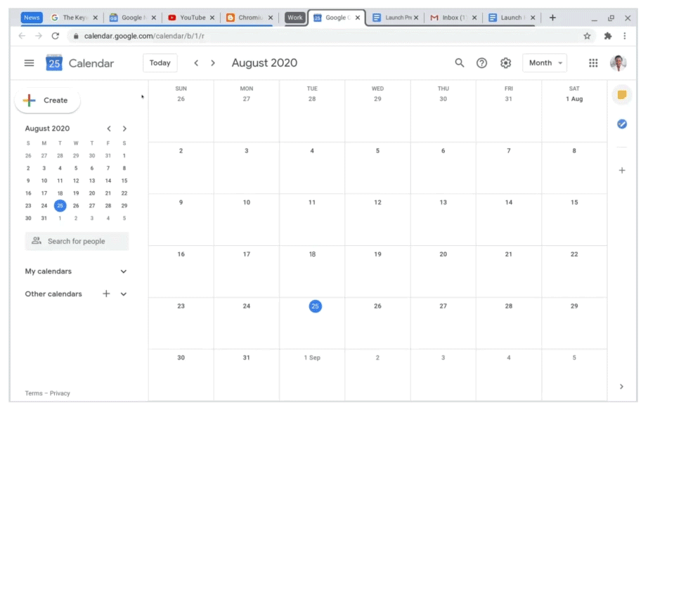Screen dimensions: 700x597
Task: Expand the My calendars section
Action: [x=124, y=272]
